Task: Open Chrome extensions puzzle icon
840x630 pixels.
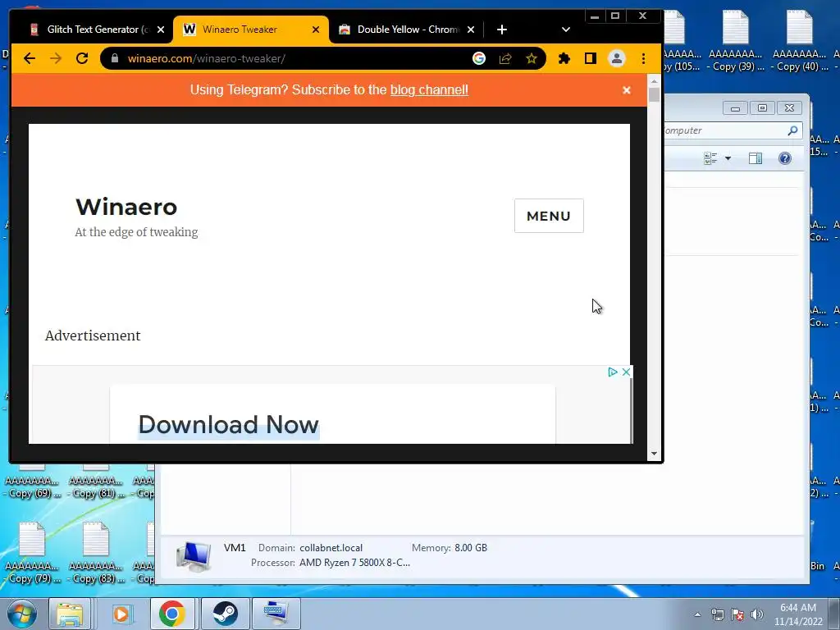Action: point(564,58)
